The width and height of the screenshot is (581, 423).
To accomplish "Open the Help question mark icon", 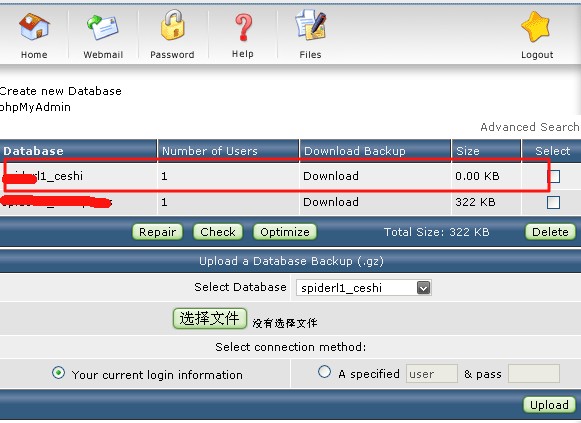I will click(x=243, y=27).
